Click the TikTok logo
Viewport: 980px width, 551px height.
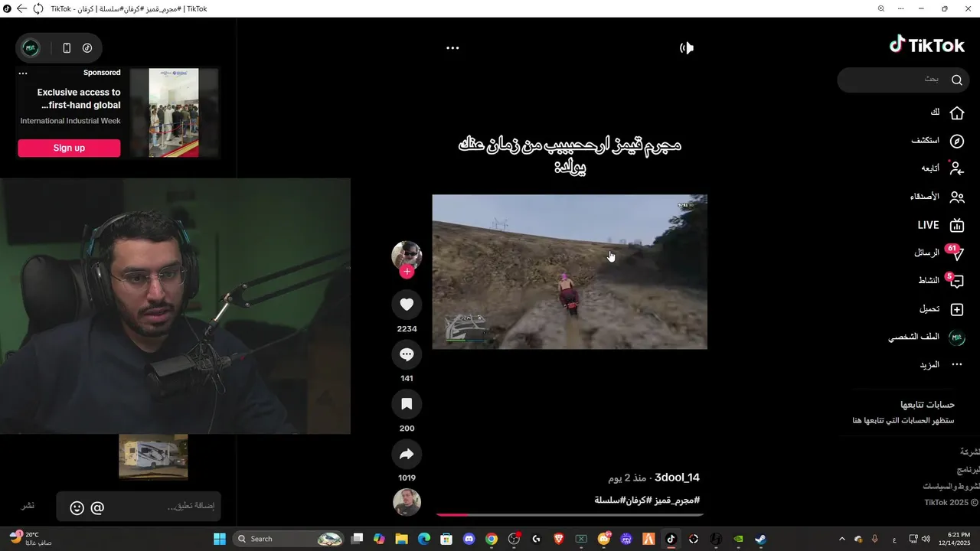click(926, 45)
